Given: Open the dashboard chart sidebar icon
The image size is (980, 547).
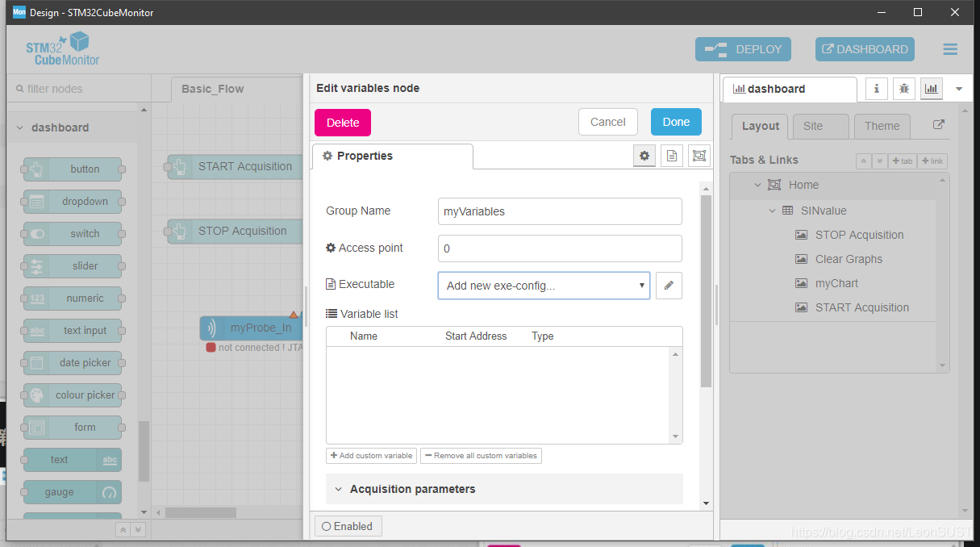Looking at the screenshot, I should click(x=932, y=89).
